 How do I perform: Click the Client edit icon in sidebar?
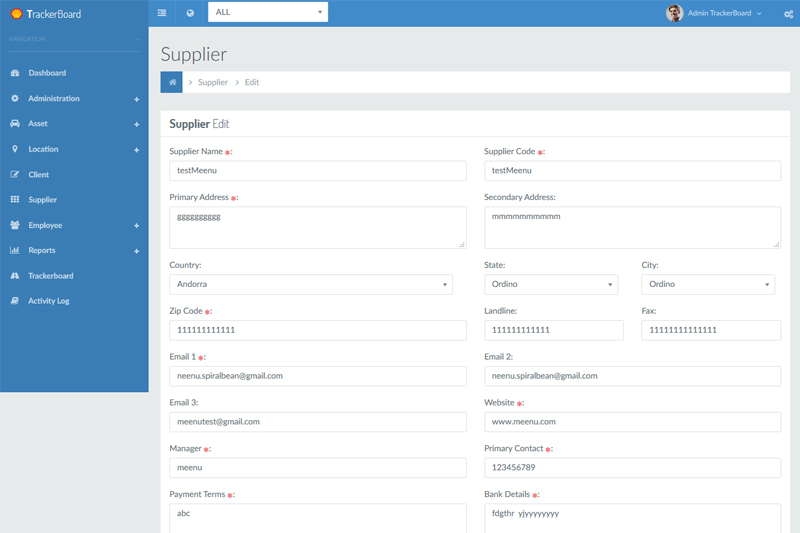point(15,174)
